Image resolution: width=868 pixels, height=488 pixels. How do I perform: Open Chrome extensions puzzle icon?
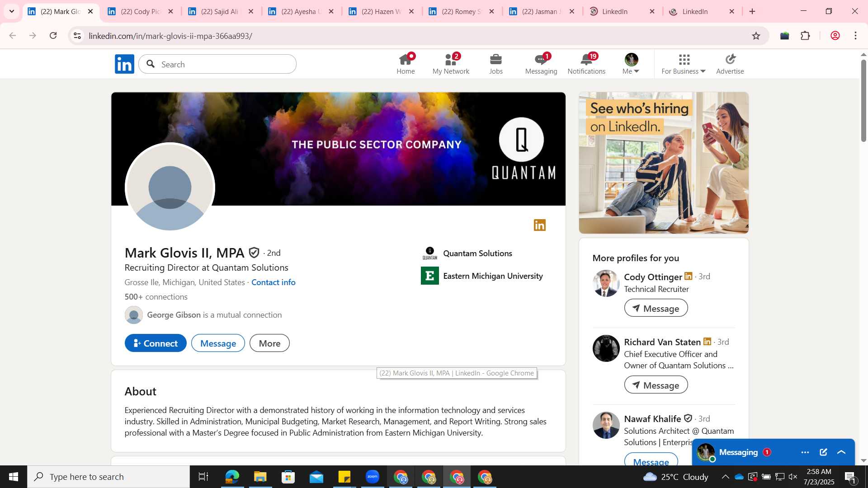pyautogui.click(x=805, y=36)
